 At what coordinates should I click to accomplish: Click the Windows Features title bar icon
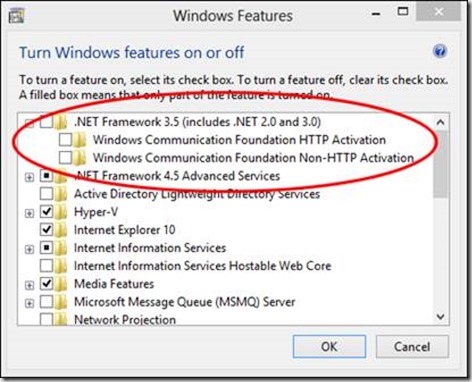pyautogui.click(x=16, y=16)
